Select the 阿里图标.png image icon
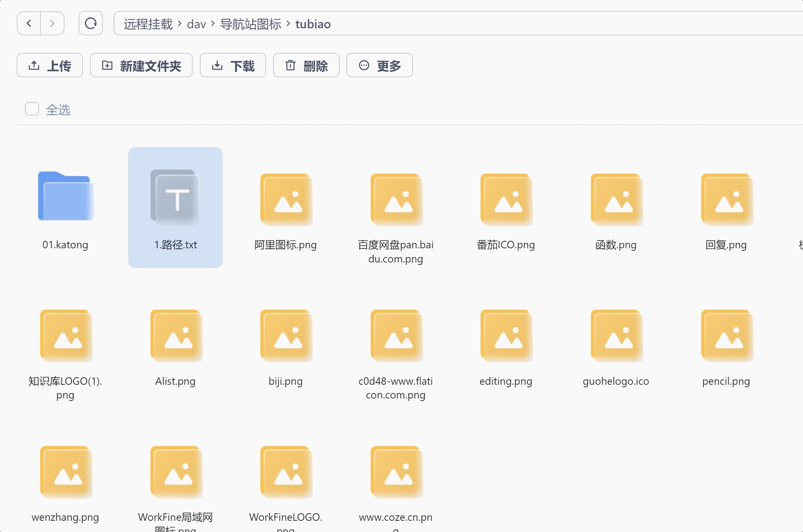The height and width of the screenshot is (532, 803). [286, 200]
